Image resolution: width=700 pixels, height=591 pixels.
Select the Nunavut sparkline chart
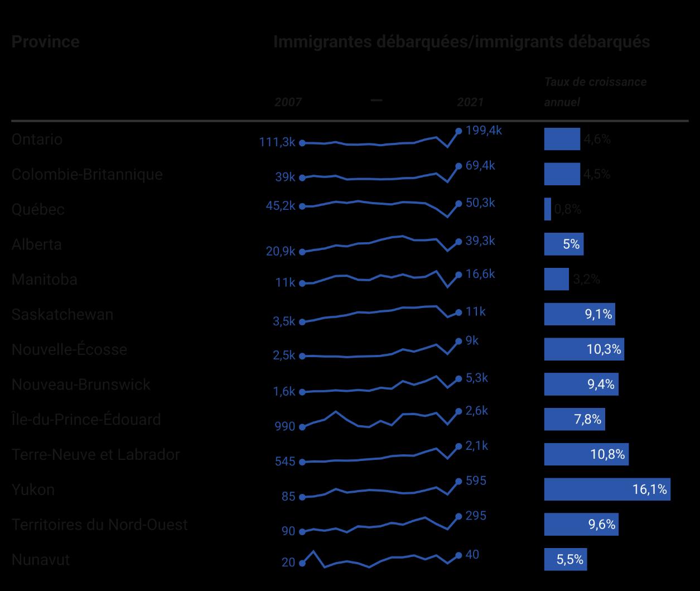pos(380,559)
